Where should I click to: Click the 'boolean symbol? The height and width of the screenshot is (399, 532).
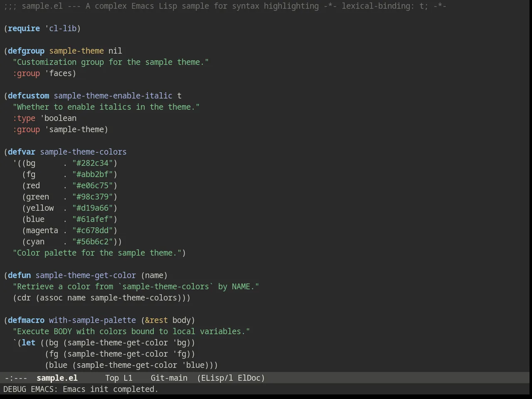point(59,118)
